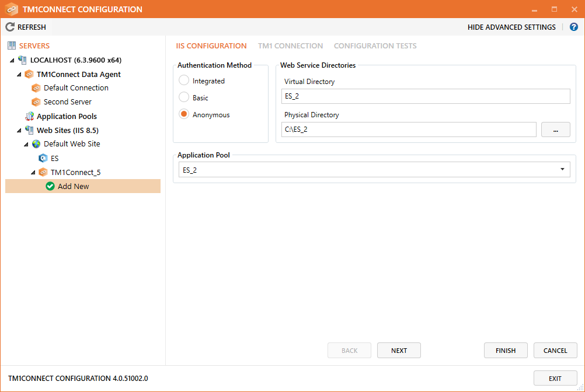Click the LOCALHOST server icon
The image size is (585, 392).
(22, 60)
